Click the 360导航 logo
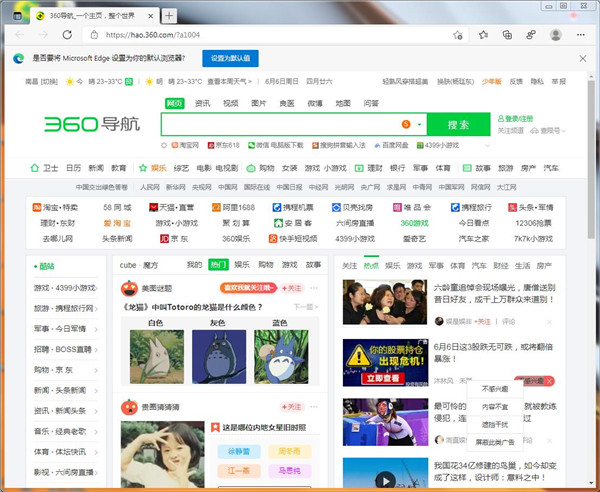Screen dimensions: 600x492 [96, 125]
